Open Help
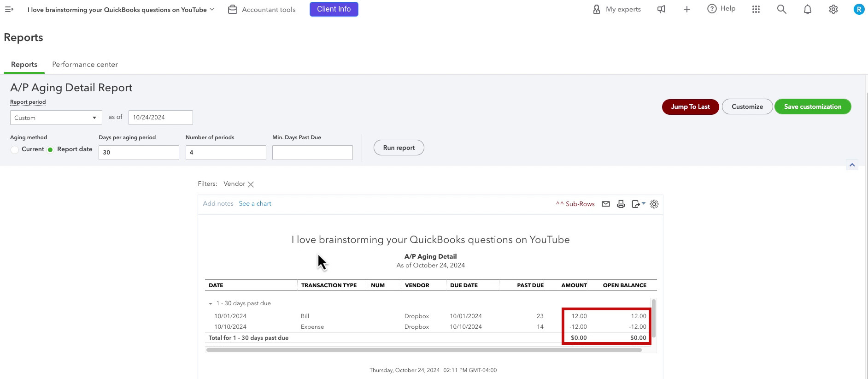Viewport: 868px width, 379px height. point(721,9)
